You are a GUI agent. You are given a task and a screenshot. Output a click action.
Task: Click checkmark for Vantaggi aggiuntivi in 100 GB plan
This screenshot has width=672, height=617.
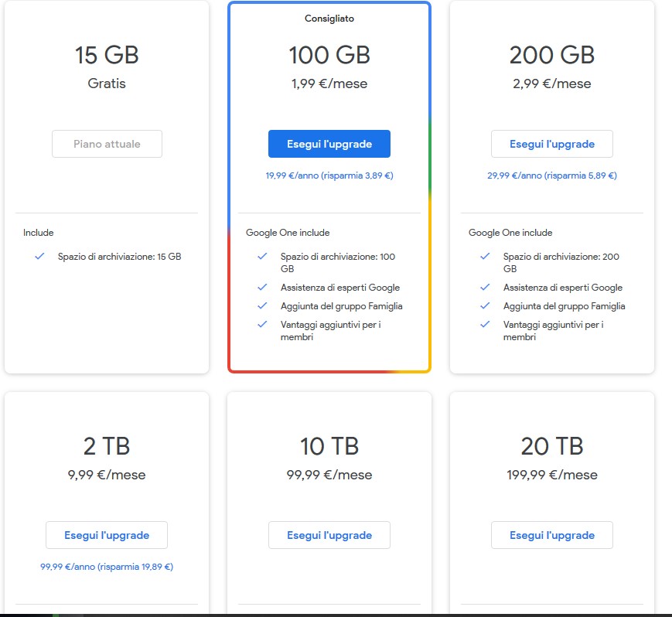262,324
